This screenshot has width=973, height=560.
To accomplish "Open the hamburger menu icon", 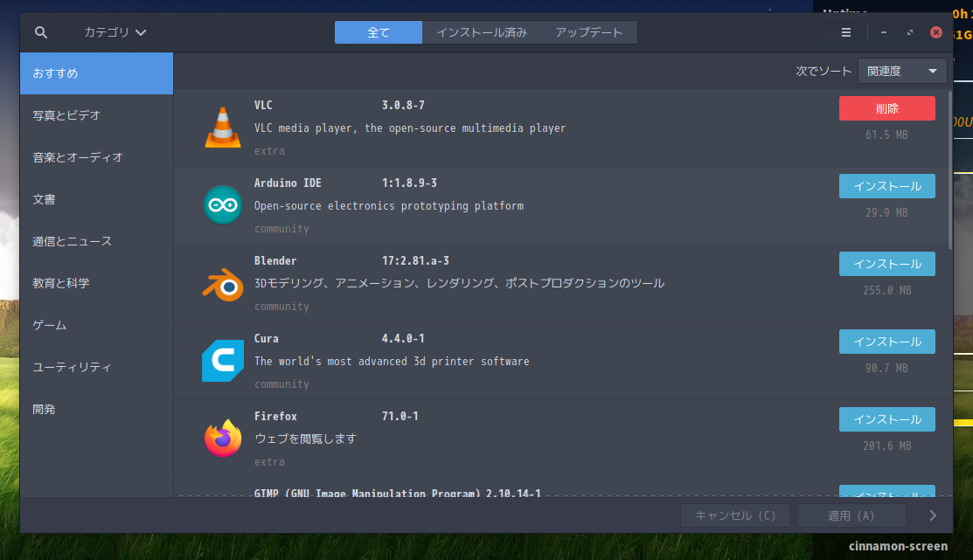I will [x=845, y=32].
